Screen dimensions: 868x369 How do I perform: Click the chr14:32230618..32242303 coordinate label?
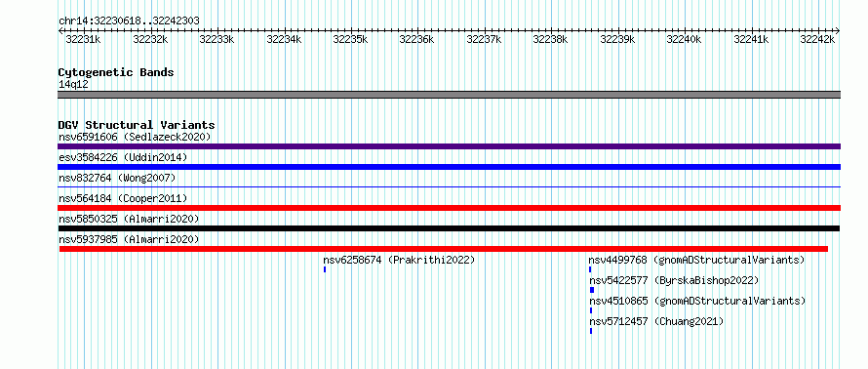point(129,21)
